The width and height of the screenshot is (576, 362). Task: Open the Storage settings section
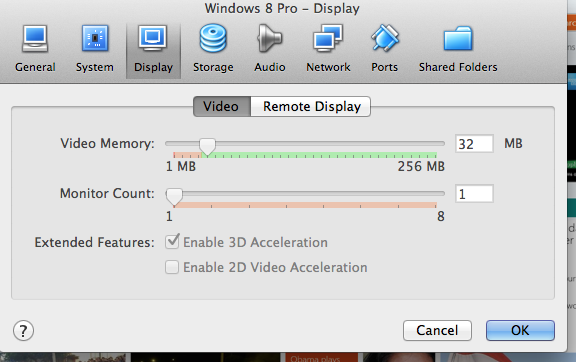click(x=213, y=49)
